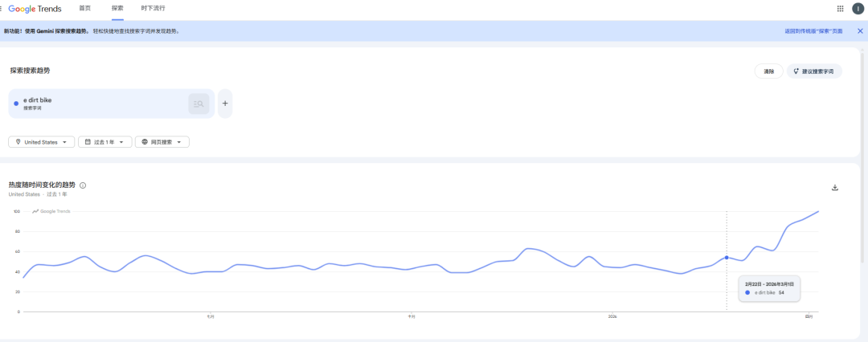Select the 探索 tab
868x342 pixels.
click(117, 8)
